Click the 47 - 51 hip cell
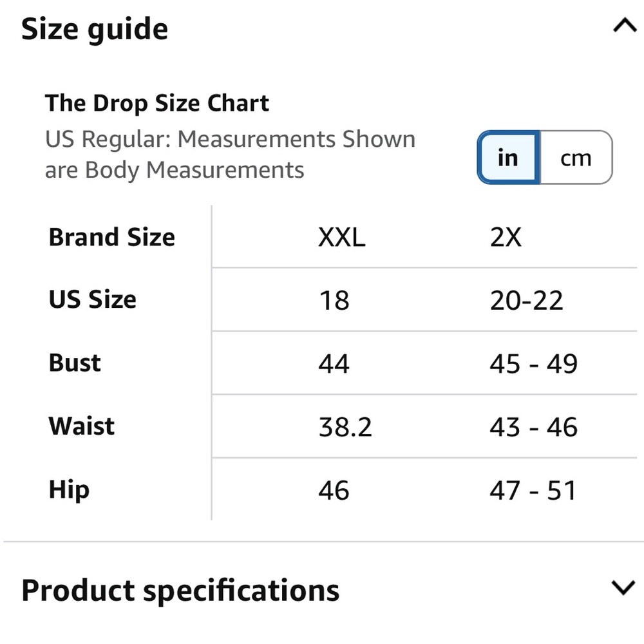The height and width of the screenshot is (644, 644). [533, 490]
